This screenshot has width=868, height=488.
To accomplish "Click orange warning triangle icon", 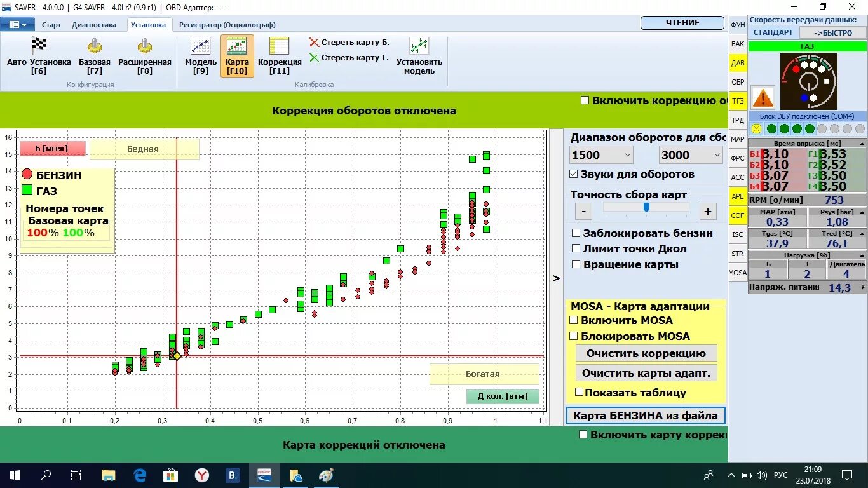I will coord(763,97).
